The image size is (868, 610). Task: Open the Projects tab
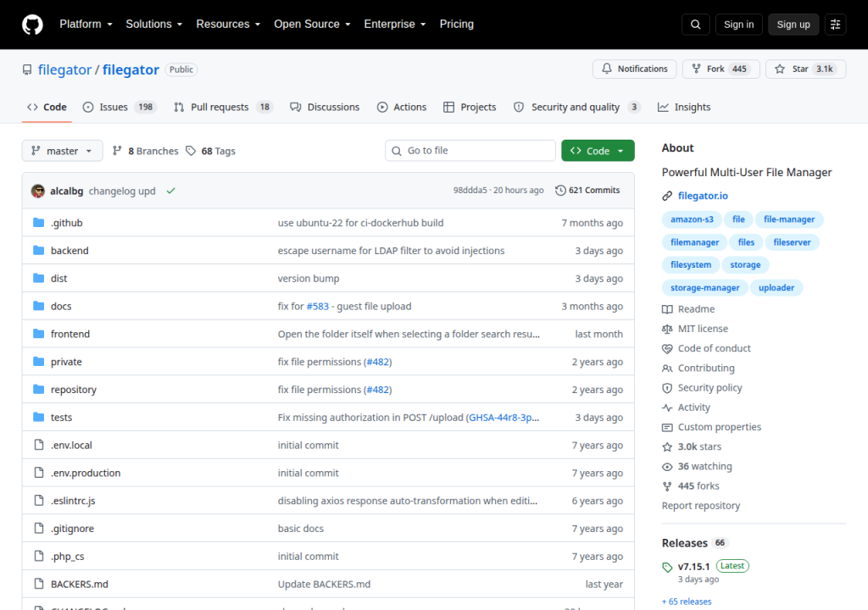coord(470,107)
